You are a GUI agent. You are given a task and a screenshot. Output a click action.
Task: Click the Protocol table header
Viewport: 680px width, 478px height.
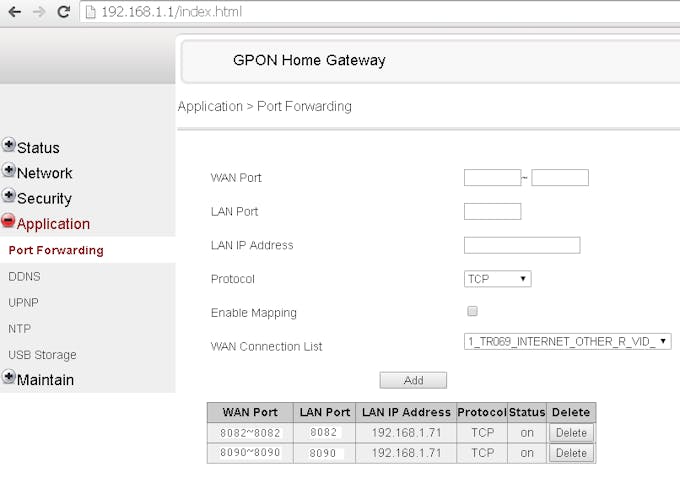click(x=482, y=412)
